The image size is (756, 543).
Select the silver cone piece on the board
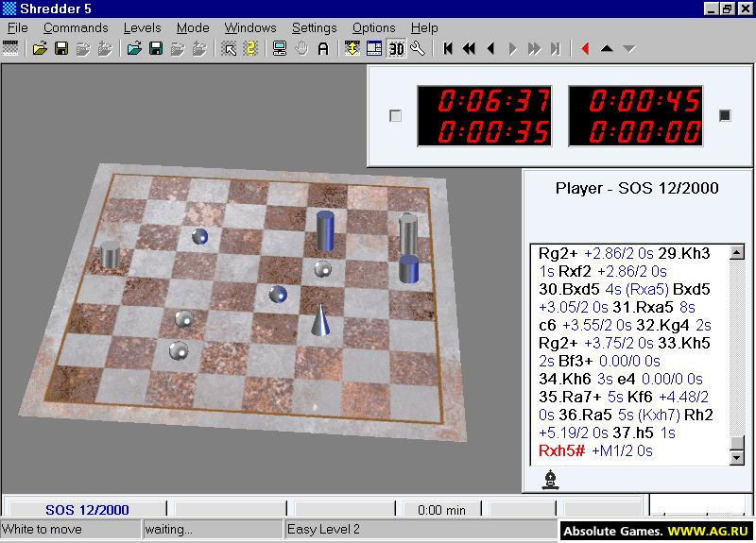pos(320,320)
